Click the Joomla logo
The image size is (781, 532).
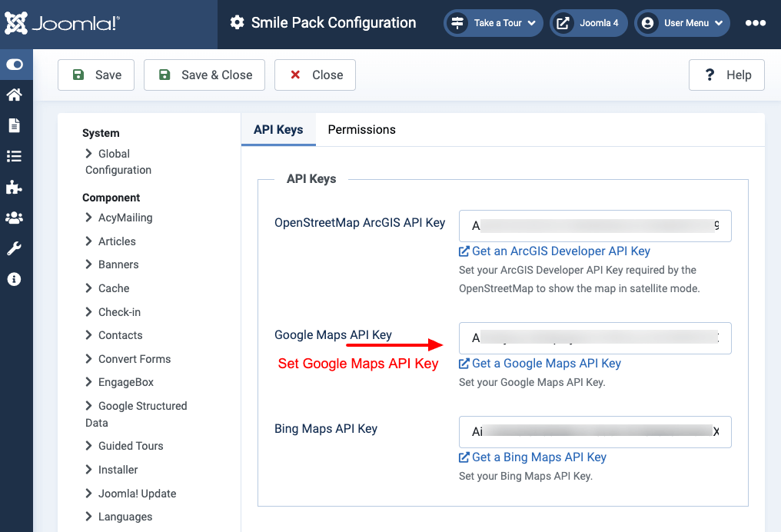point(62,23)
